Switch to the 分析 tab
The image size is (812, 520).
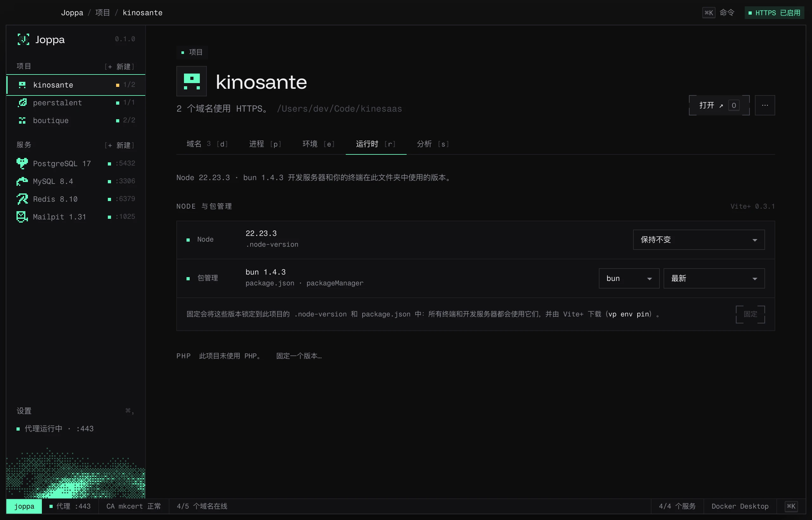(433, 144)
